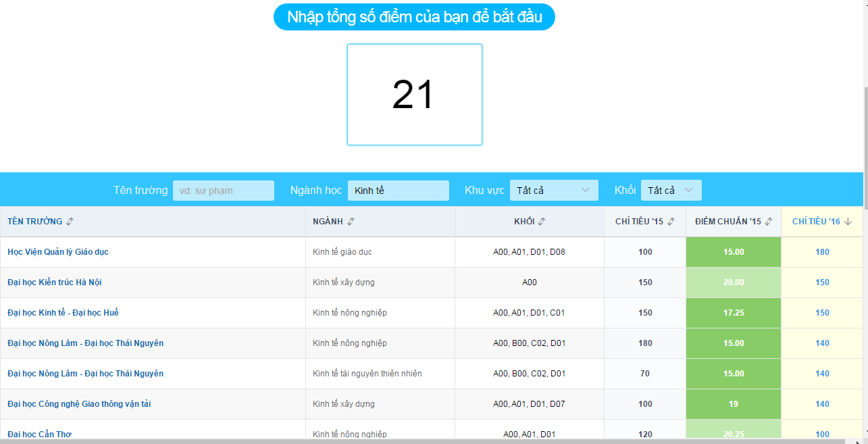Click the 17.25 benchmark score cell

click(734, 313)
